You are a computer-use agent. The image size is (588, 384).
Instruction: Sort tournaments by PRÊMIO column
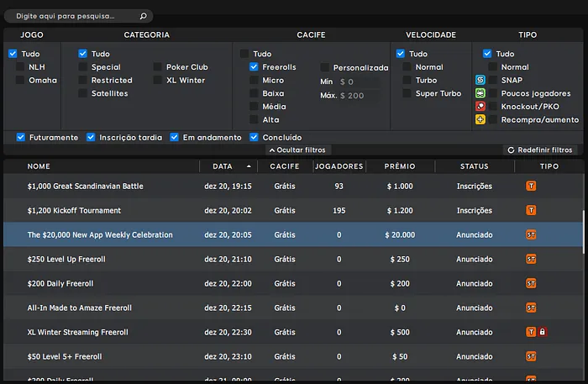pyautogui.click(x=400, y=166)
